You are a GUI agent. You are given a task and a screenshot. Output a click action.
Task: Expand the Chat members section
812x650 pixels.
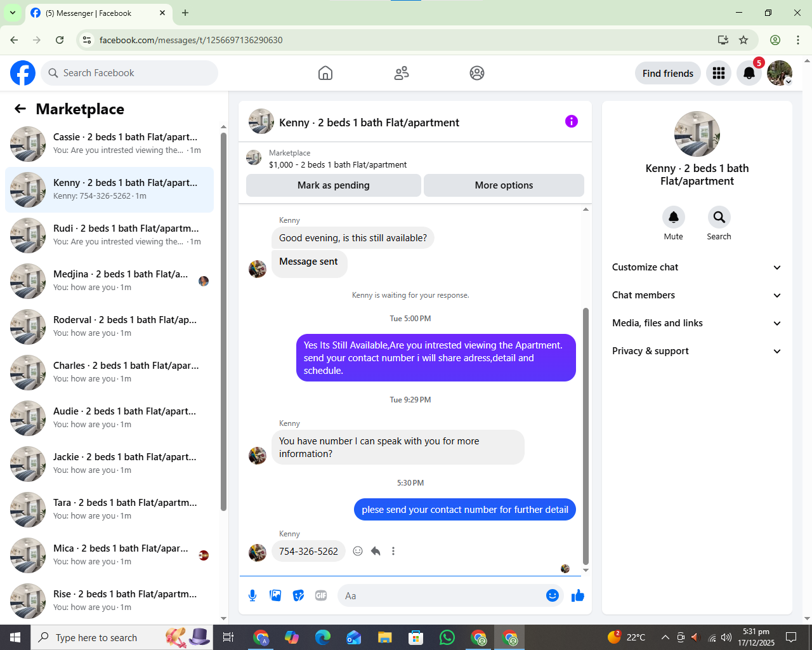pyautogui.click(x=697, y=295)
